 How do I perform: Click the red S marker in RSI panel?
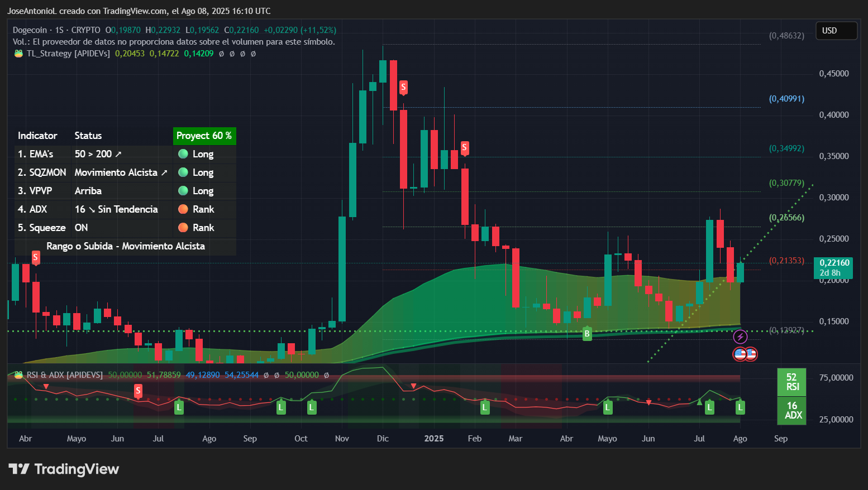[x=138, y=391]
